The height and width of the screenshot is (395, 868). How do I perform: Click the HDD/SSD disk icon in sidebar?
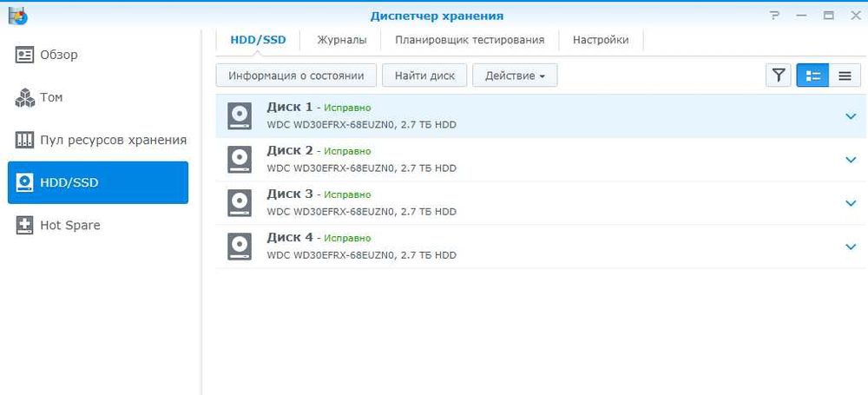(24, 182)
